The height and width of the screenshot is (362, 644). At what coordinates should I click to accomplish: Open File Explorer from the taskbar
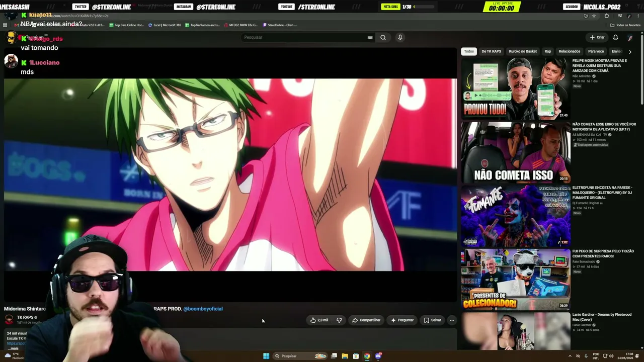coord(345,356)
